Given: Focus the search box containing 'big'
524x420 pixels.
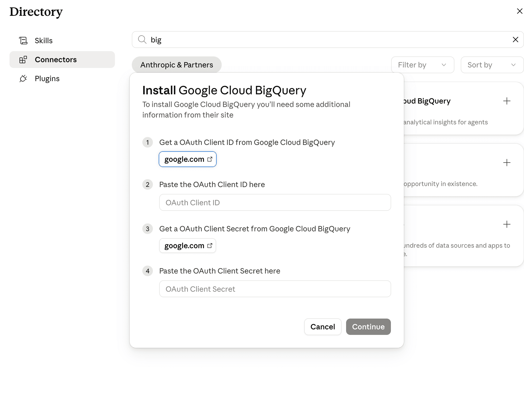Looking at the screenshot, I should tap(328, 40).
